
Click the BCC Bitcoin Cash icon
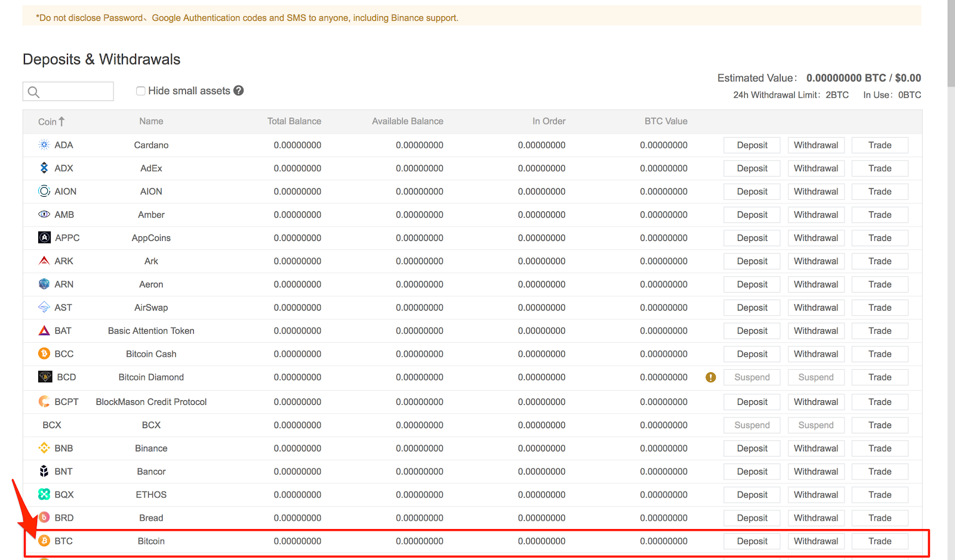coord(44,354)
